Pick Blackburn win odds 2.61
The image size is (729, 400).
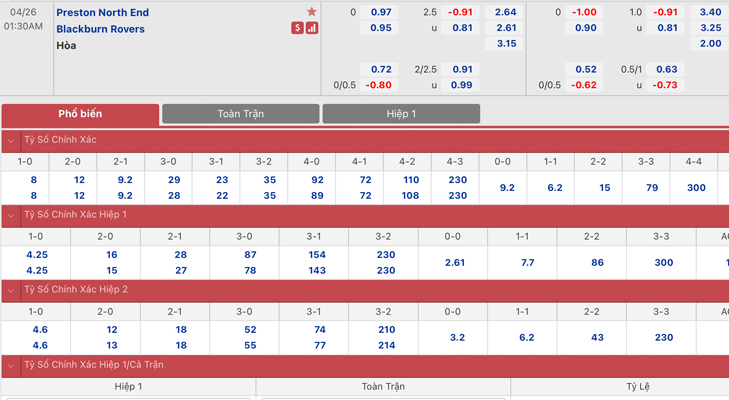tap(506, 28)
